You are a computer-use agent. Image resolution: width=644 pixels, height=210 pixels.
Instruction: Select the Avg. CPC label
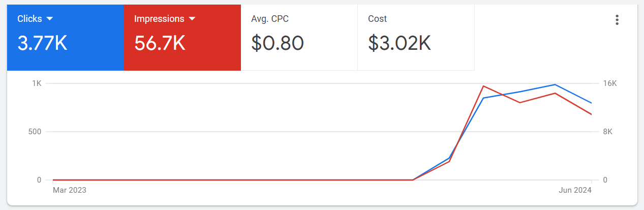269,19
